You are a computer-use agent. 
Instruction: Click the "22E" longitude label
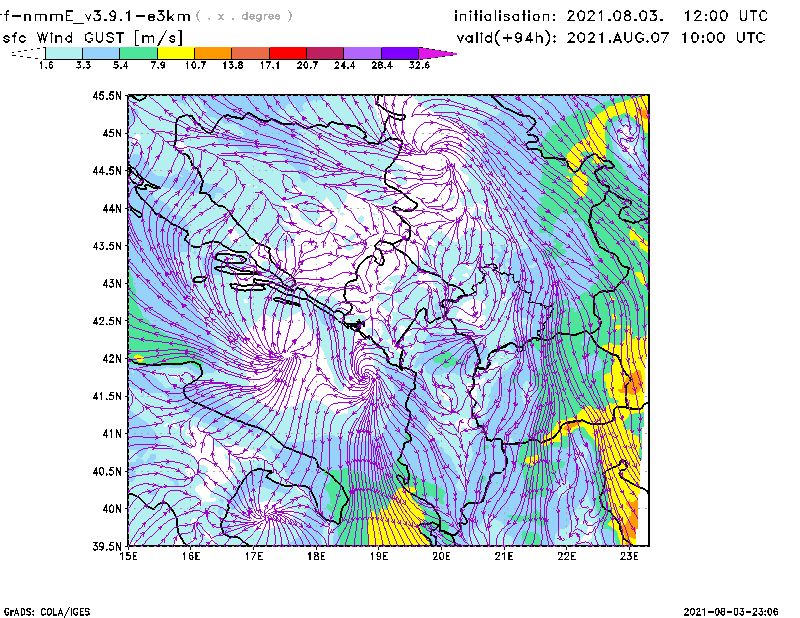(566, 556)
